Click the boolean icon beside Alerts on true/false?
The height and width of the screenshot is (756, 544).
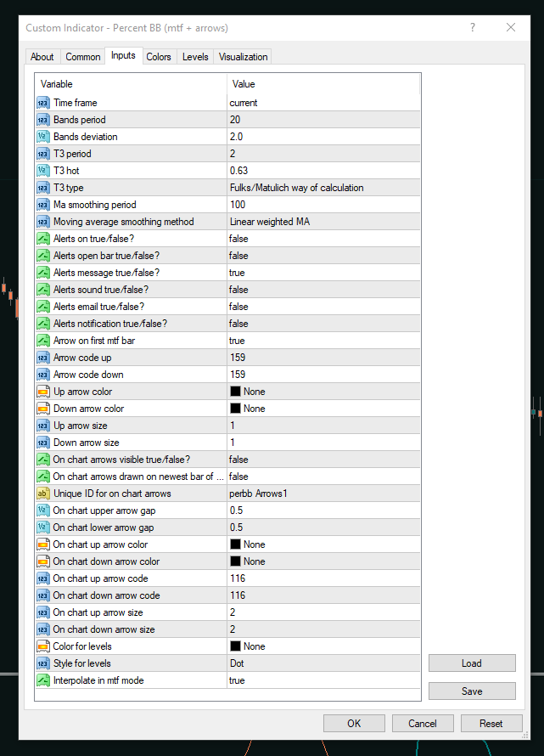[x=43, y=239]
